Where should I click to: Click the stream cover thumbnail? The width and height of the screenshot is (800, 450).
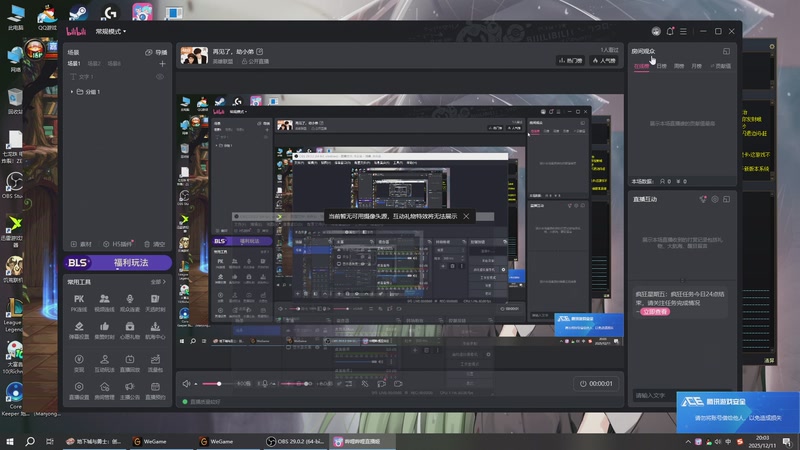point(194,56)
